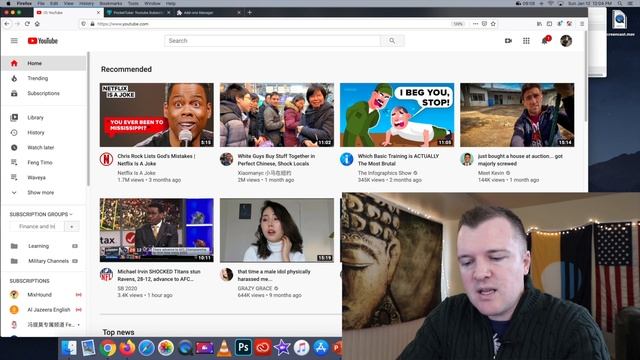
Task: Open the create video camera icon
Action: [x=508, y=41]
